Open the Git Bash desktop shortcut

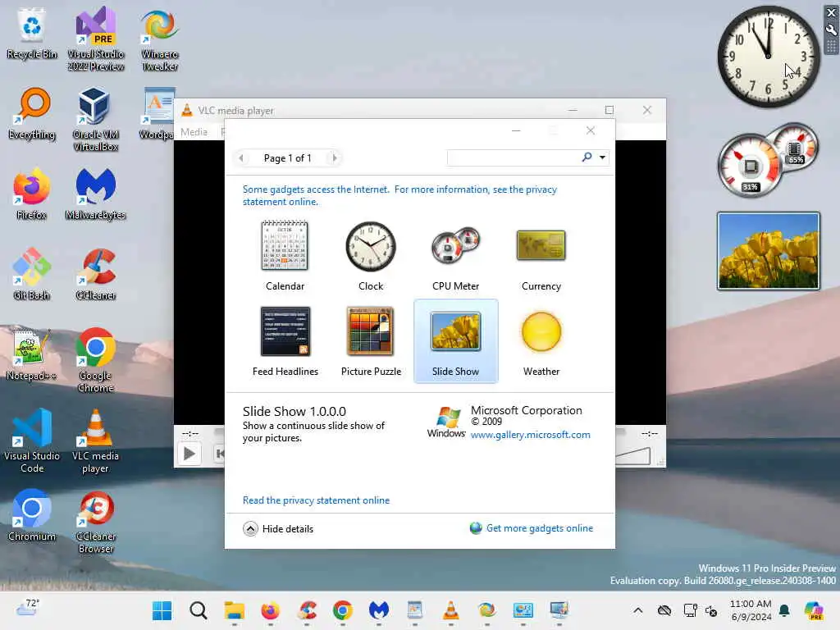click(x=32, y=274)
